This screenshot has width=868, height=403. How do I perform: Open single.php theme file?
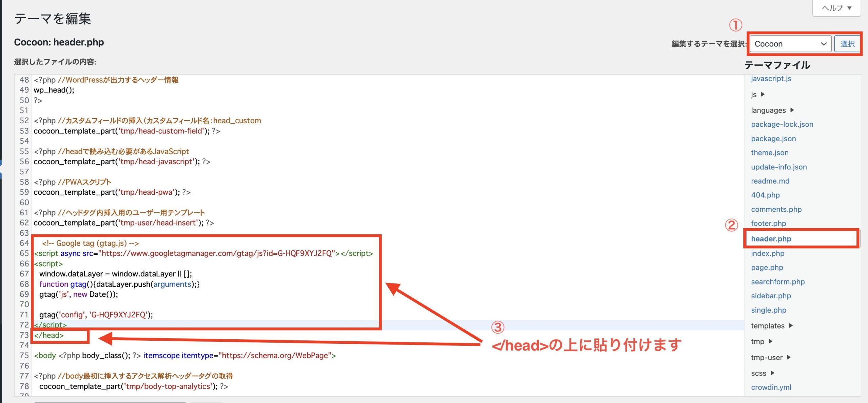pyautogui.click(x=768, y=310)
